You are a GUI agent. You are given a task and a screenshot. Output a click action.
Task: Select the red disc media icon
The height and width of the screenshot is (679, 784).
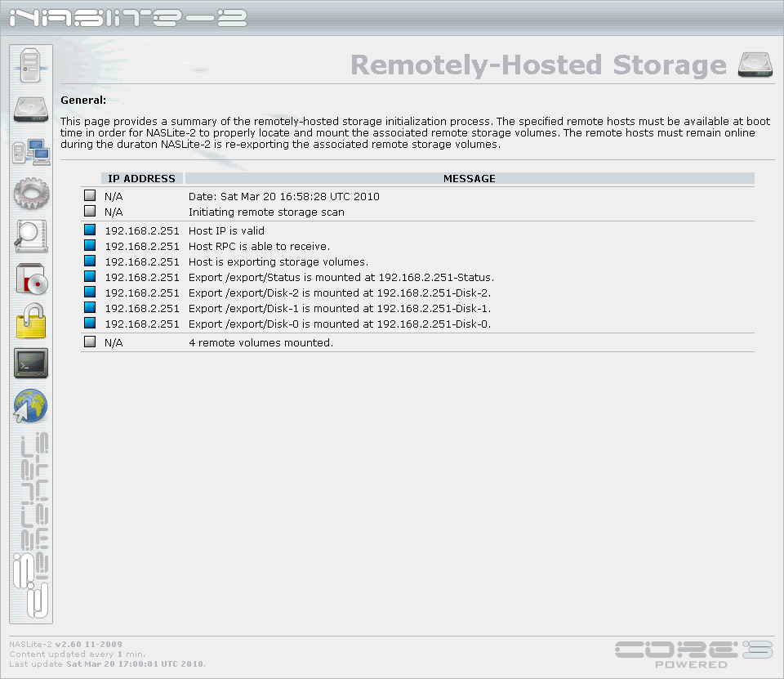point(32,279)
